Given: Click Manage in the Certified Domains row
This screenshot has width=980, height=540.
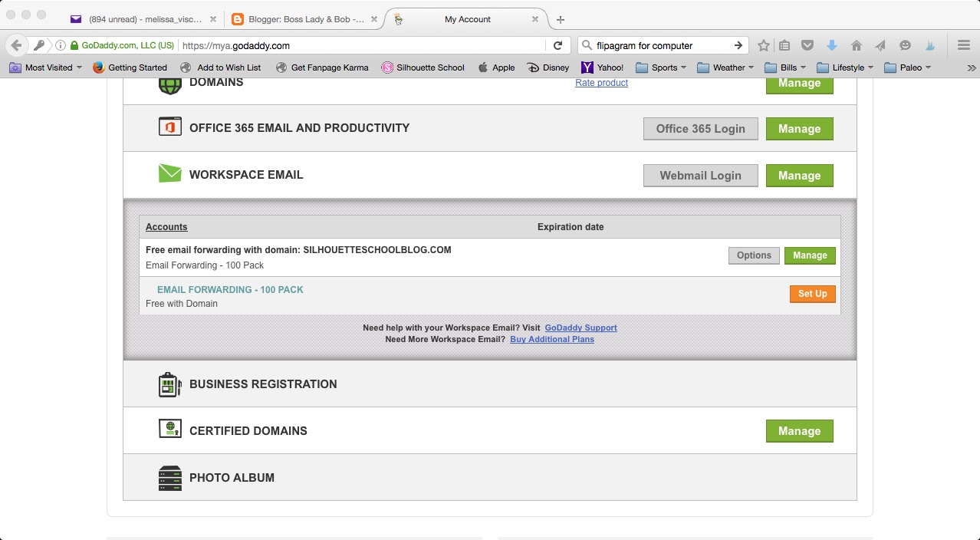Looking at the screenshot, I should point(800,431).
